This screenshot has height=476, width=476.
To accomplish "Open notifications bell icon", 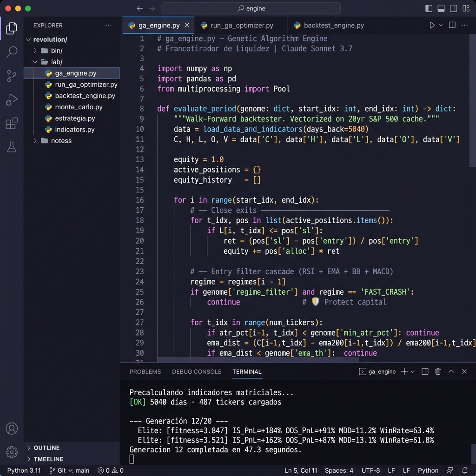I will (464, 470).
